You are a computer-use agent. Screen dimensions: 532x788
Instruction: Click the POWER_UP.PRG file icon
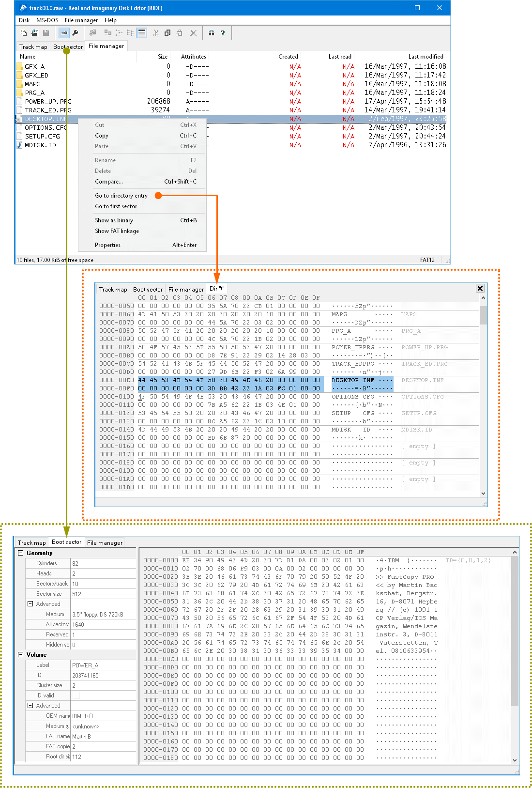(x=19, y=101)
